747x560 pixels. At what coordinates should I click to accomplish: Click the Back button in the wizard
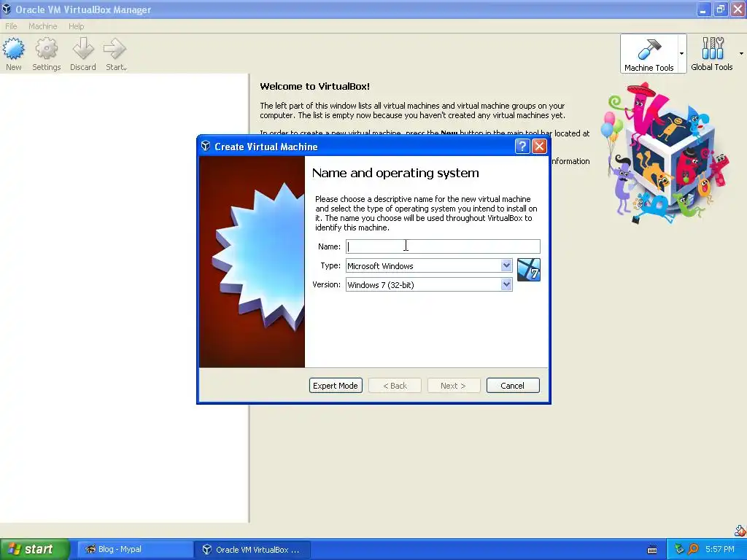point(395,386)
